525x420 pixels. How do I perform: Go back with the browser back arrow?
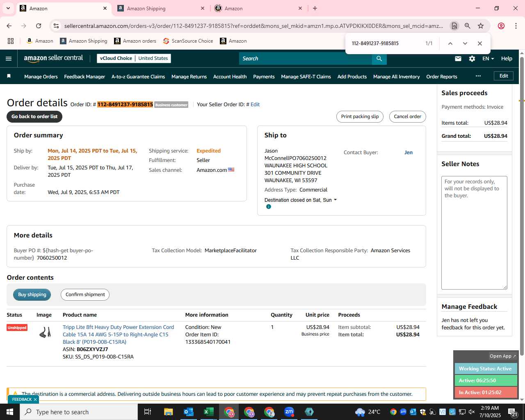[9, 26]
